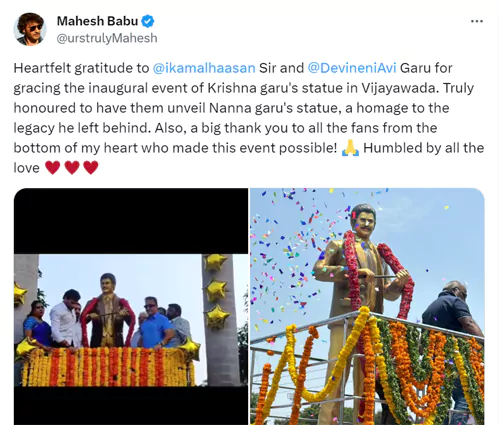Click the Mahesh Babu display name
This screenshot has height=425, width=500.
(97, 21)
